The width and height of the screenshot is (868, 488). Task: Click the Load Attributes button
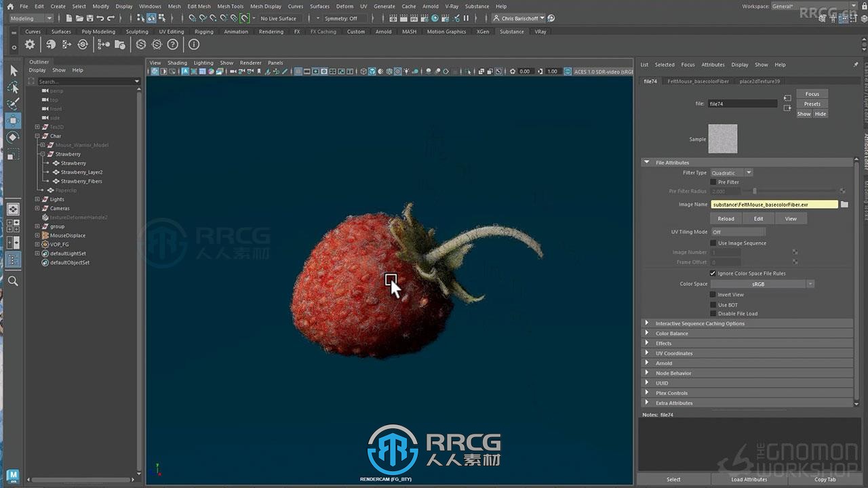point(749,479)
